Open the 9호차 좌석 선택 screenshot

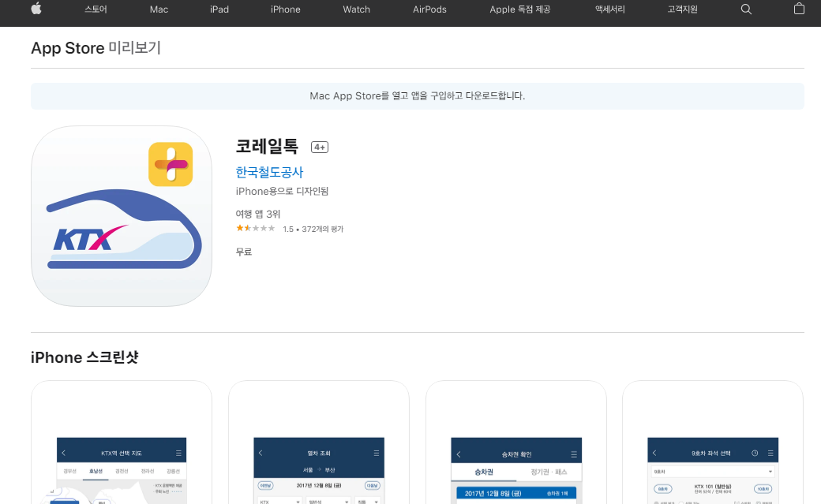(x=713, y=442)
